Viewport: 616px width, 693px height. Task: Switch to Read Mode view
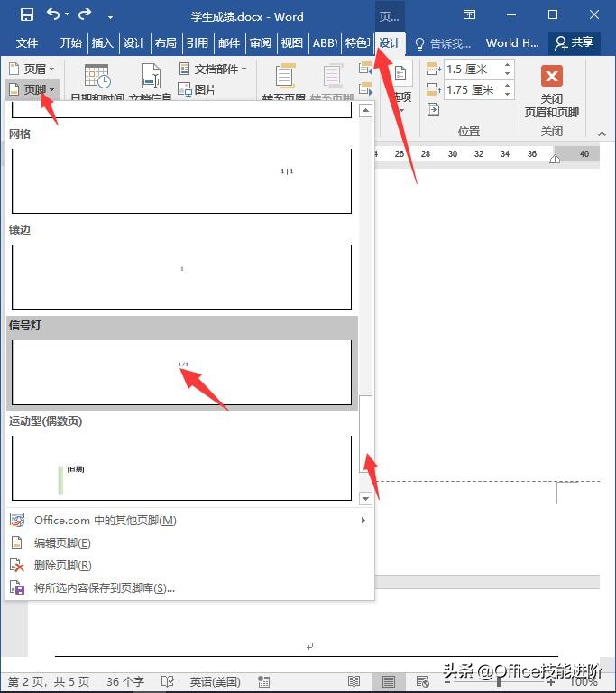[354, 681]
